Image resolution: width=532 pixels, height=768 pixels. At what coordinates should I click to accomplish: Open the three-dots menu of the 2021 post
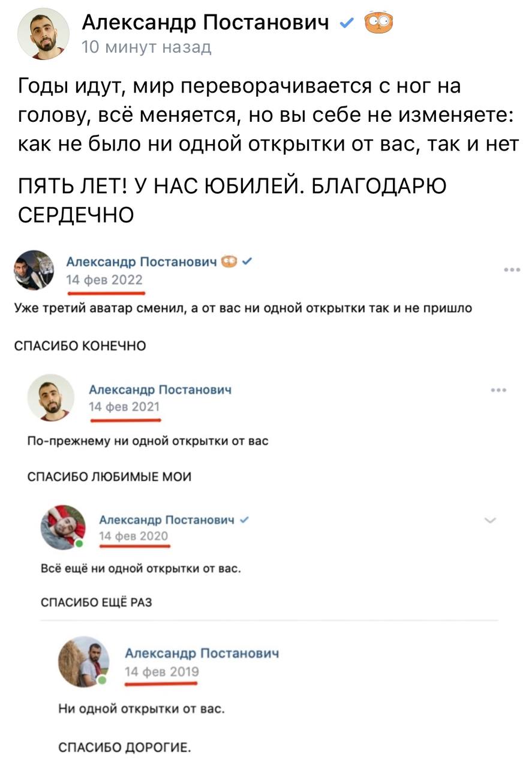(x=498, y=390)
